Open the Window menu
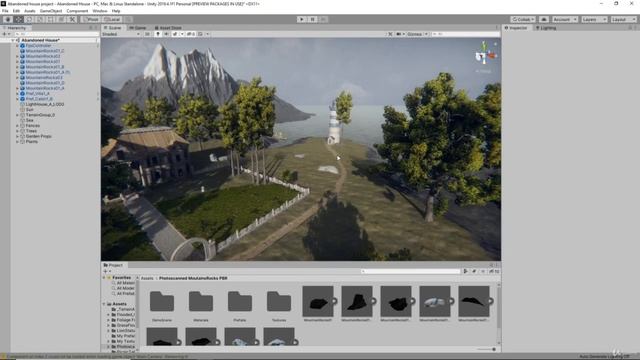 click(x=100, y=11)
